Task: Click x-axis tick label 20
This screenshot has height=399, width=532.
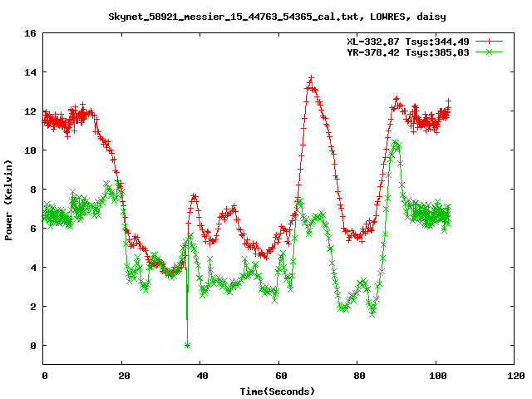Action: click(x=124, y=376)
